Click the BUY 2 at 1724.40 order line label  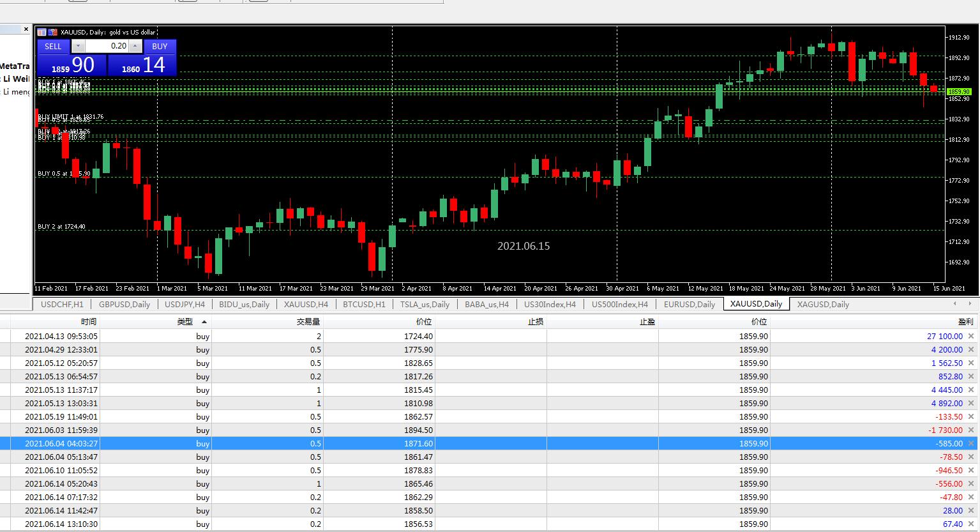[x=61, y=227]
